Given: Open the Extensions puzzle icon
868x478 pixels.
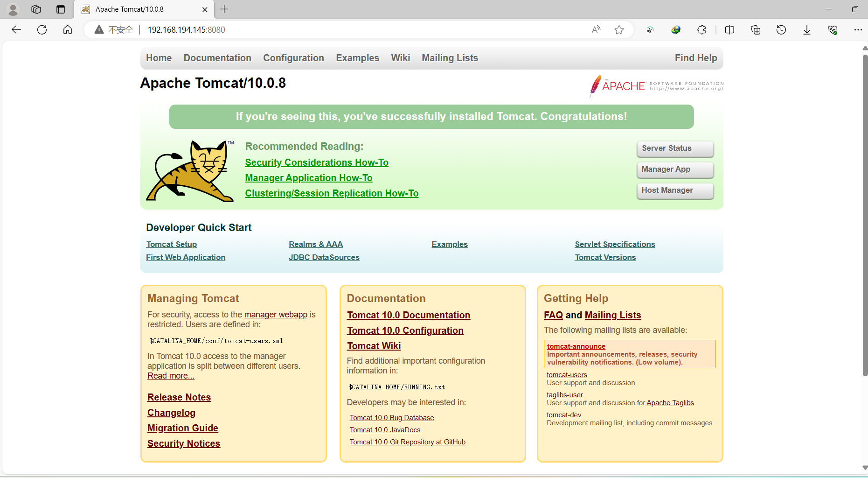Looking at the screenshot, I should [x=702, y=30].
